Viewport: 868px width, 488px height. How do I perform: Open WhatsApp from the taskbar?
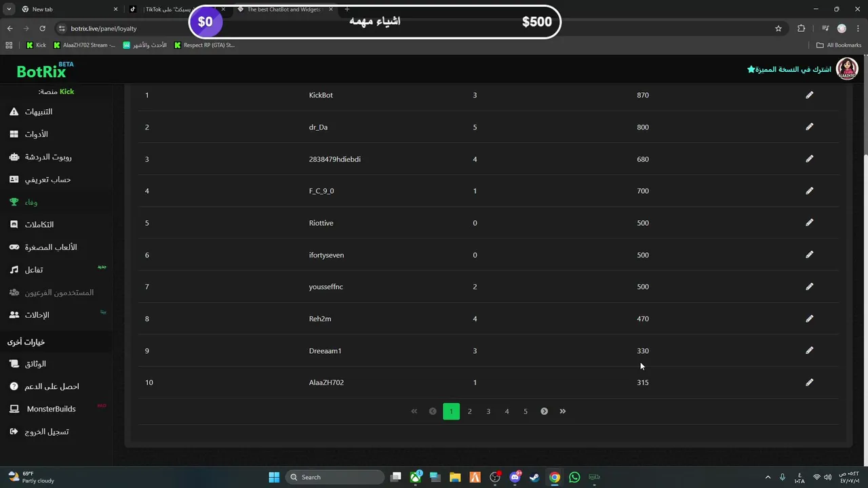574,477
